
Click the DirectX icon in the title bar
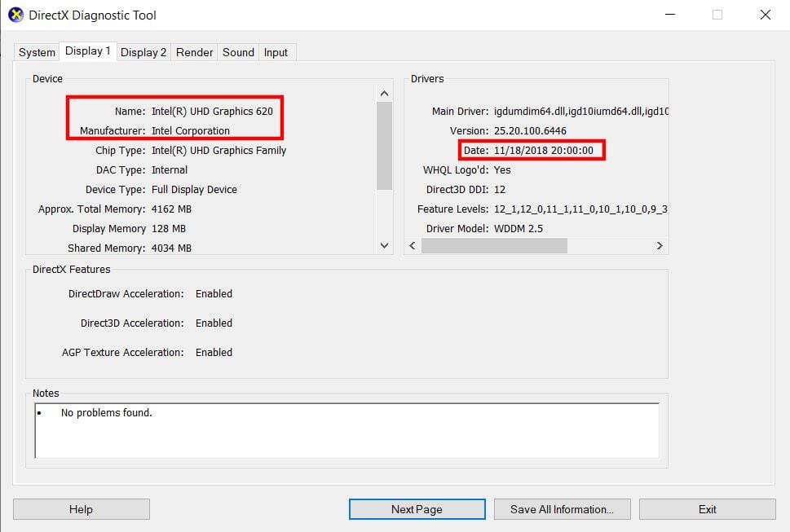(15, 15)
